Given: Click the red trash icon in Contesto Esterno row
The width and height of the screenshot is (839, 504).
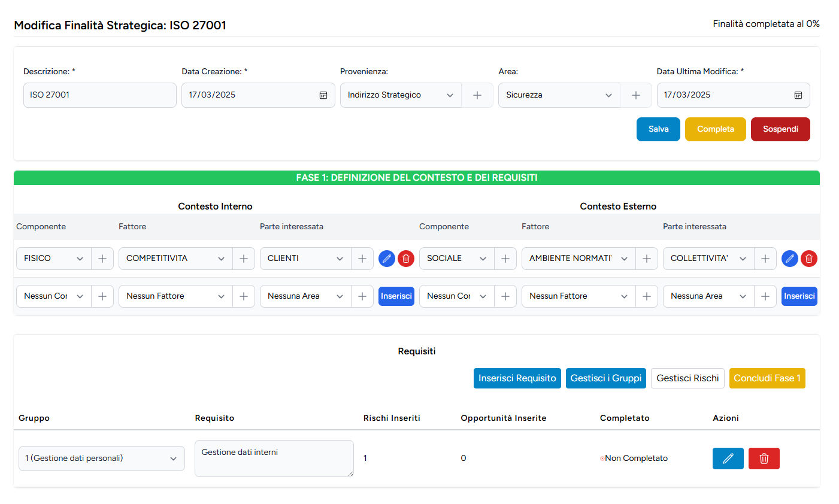Looking at the screenshot, I should tap(809, 259).
